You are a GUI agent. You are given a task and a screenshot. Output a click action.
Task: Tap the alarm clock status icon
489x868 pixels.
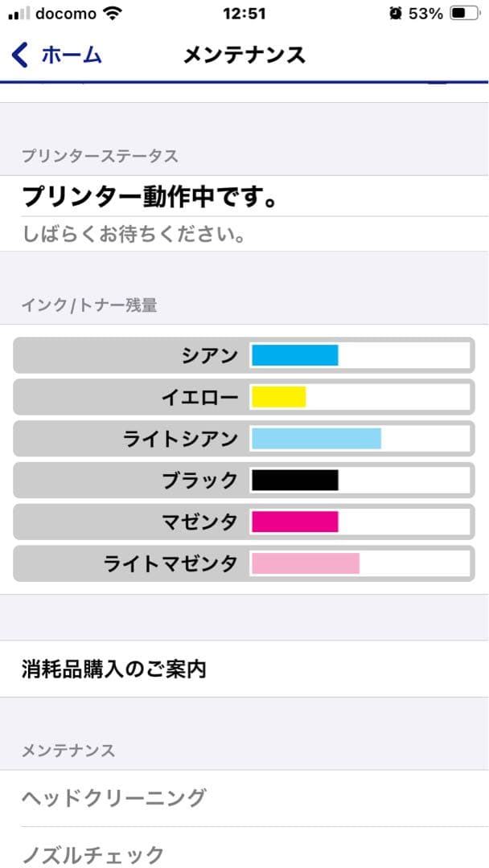pyautogui.click(x=395, y=14)
